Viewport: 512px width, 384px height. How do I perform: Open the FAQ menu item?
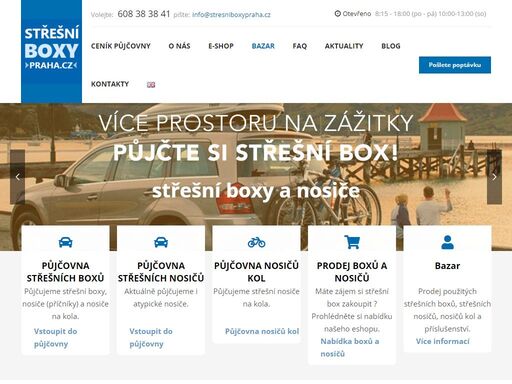point(300,46)
